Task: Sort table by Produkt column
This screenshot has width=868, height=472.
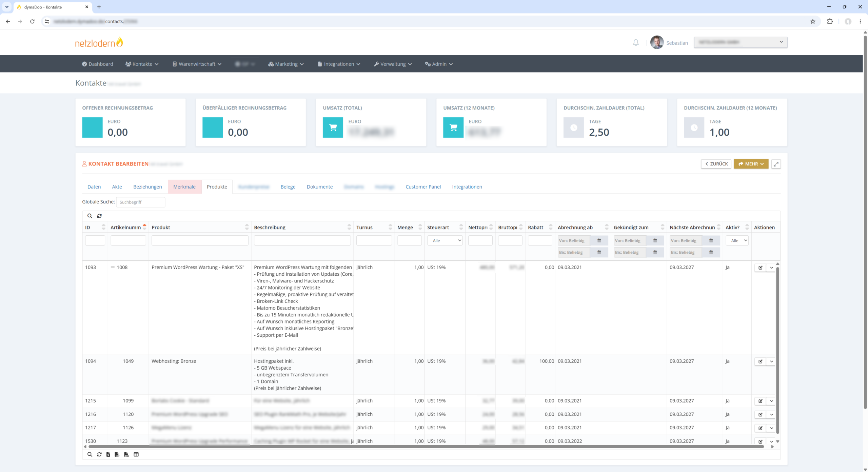Action: [200, 228]
